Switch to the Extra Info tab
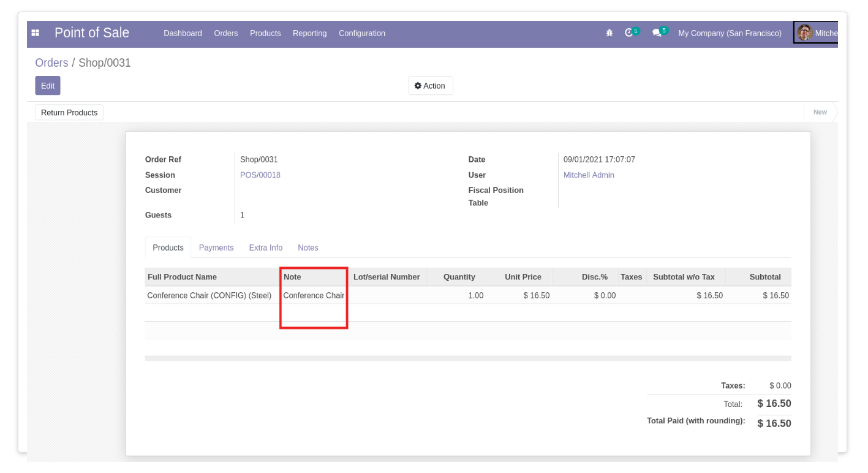 pos(266,248)
